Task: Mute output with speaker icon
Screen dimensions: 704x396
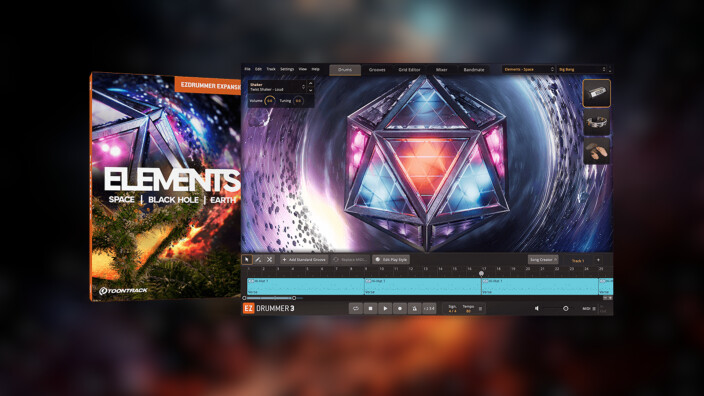Action: 537,308
